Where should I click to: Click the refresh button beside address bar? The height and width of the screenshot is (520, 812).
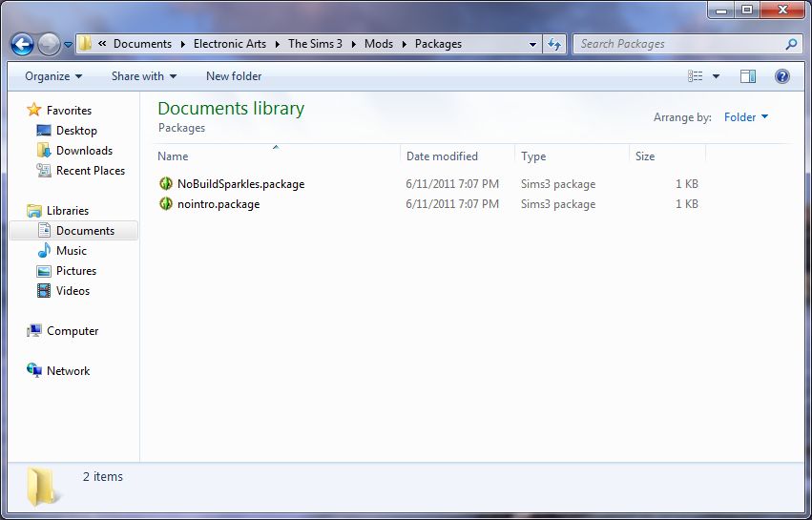coord(554,44)
